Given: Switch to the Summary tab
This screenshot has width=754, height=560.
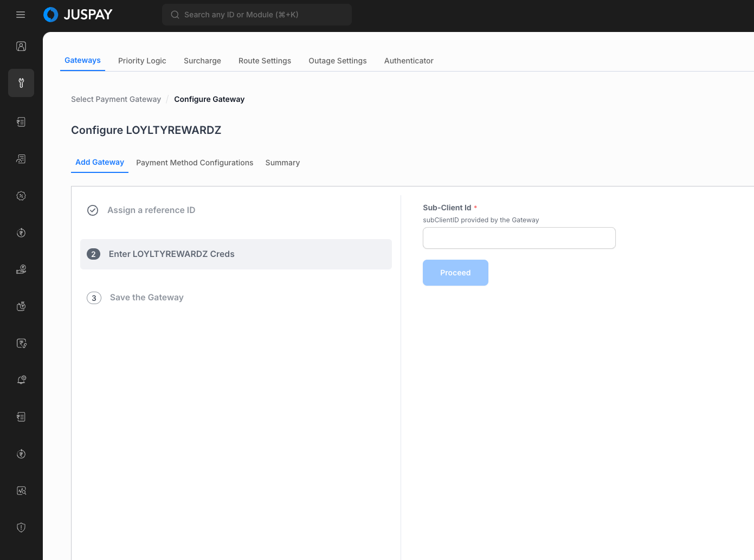Looking at the screenshot, I should [282, 163].
